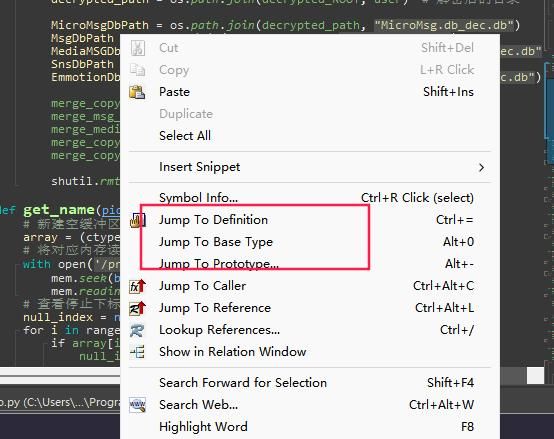Open Symbol Info dialog entry

click(198, 198)
